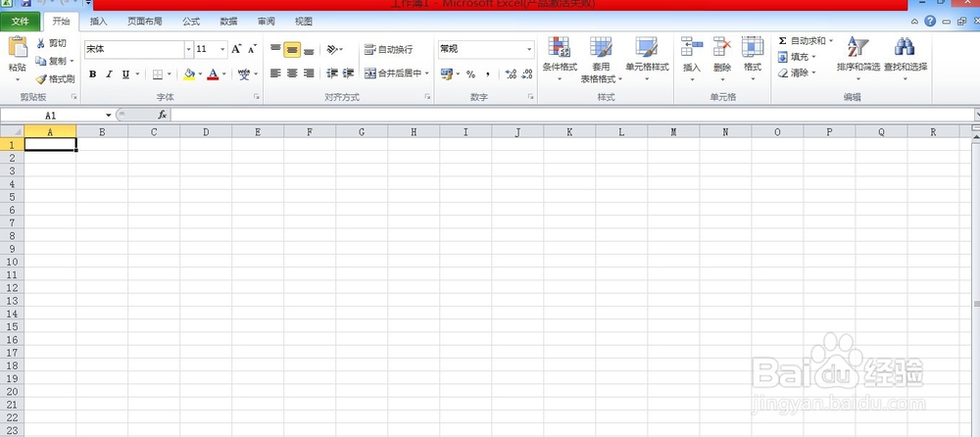Toggle Italic formatting

(109, 73)
